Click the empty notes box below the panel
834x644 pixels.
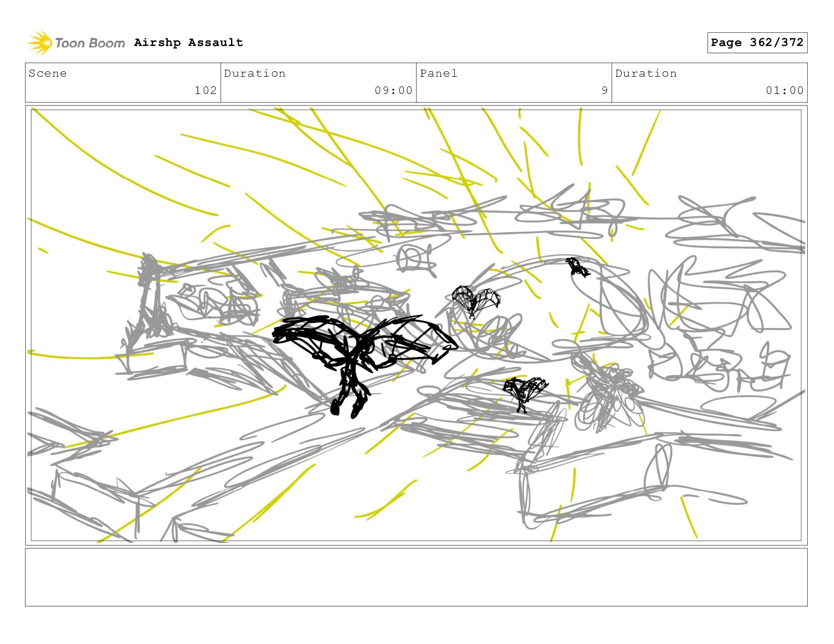tap(416, 577)
